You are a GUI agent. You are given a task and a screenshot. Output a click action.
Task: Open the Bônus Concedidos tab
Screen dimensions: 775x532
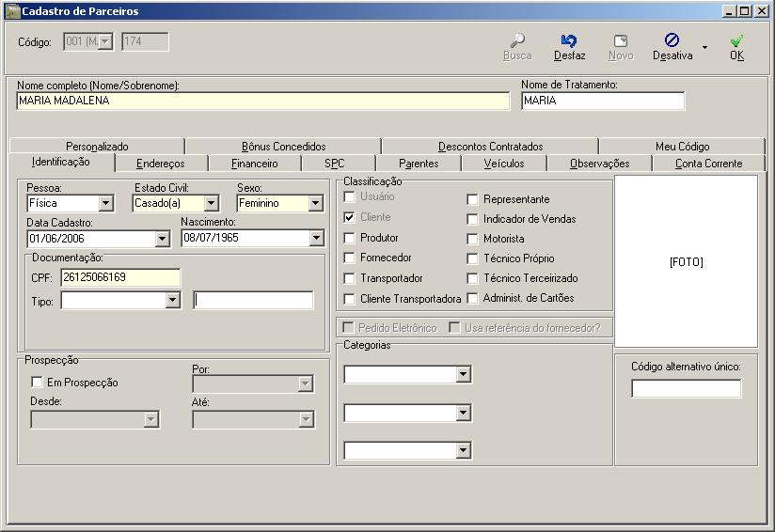[x=284, y=147]
